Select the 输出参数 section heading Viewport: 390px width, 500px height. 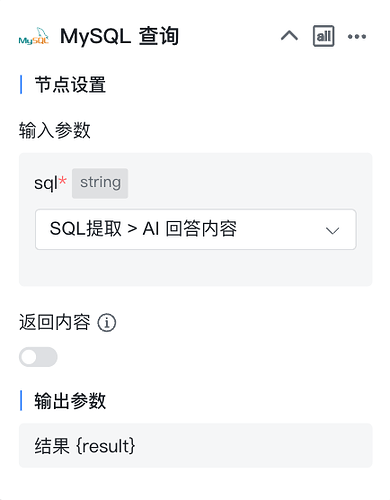tap(70, 401)
